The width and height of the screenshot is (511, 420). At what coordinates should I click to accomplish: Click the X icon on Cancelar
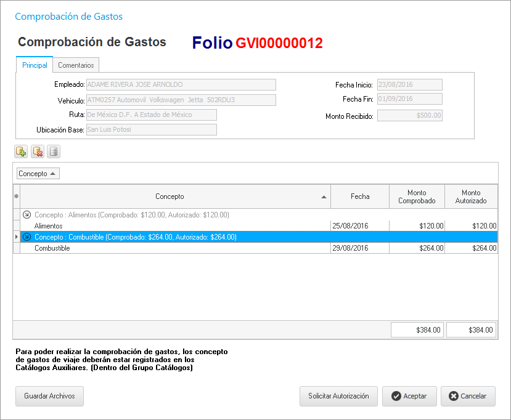tap(454, 397)
